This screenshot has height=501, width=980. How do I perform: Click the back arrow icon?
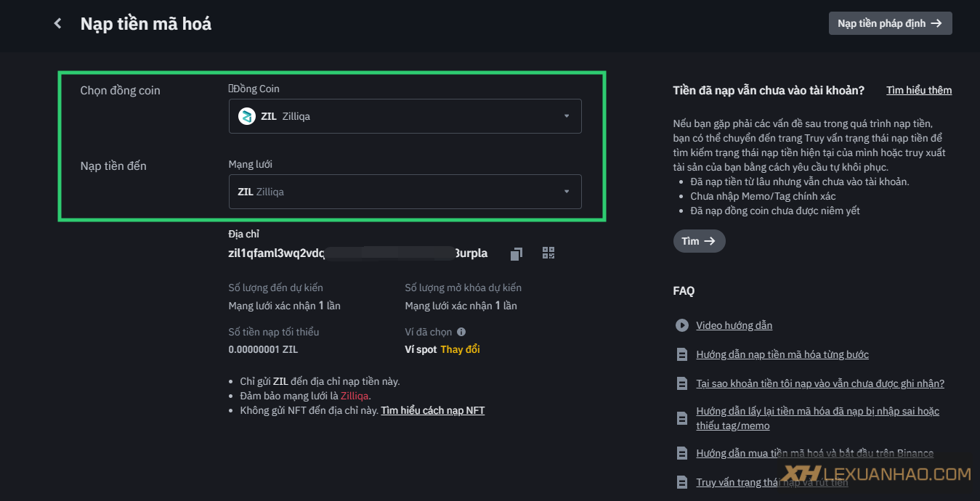coord(58,24)
